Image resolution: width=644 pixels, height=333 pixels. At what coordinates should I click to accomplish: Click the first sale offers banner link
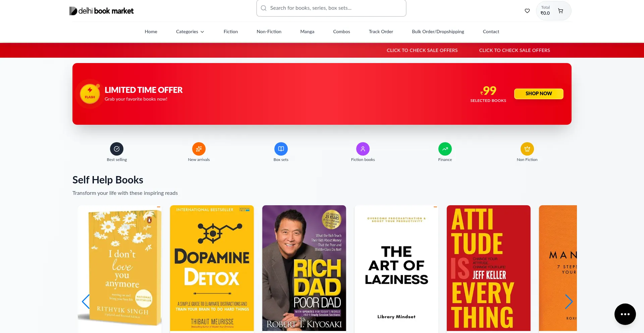pos(422,50)
